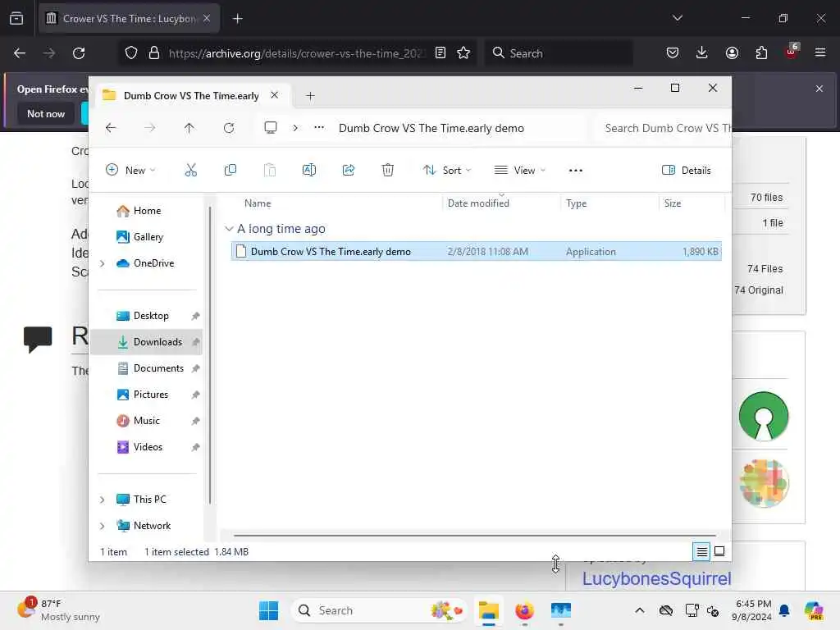The height and width of the screenshot is (630, 840).
Task: Collapse the A long time ago group
Action: coord(229,229)
